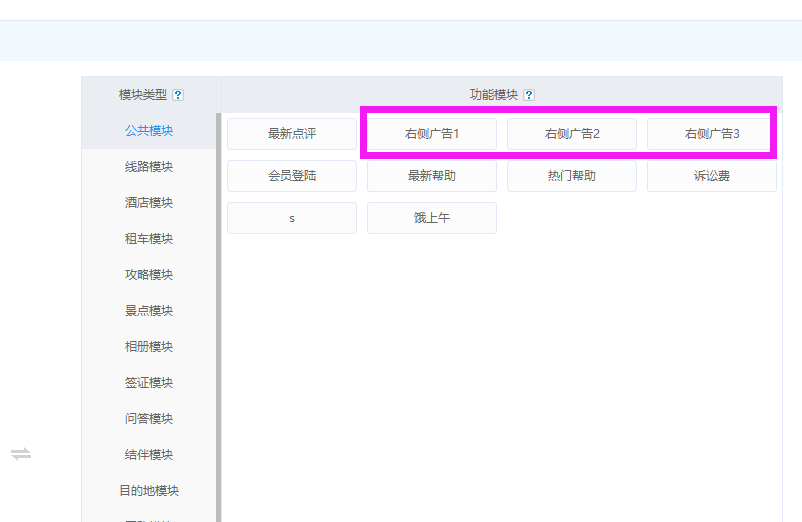
Task: Select 目的地模块 in the sidebar
Action: click(x=149, y=491)
